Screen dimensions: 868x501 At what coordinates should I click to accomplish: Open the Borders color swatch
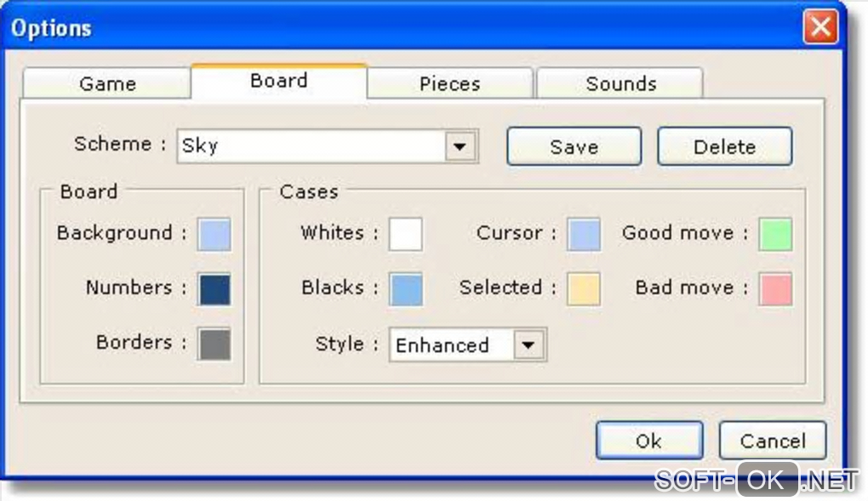214,344
